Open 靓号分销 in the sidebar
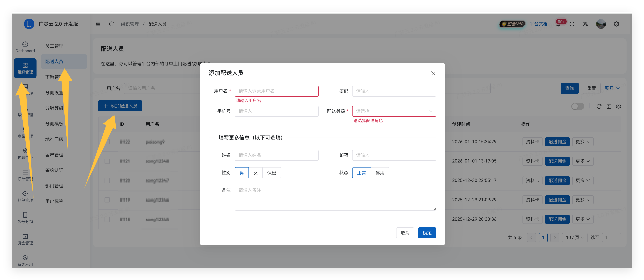 25,218
